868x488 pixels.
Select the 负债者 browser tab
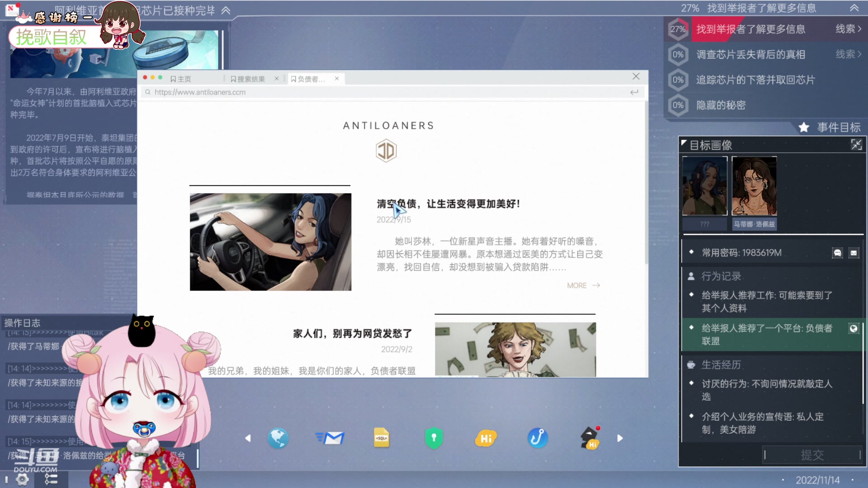tap(308, 79)
